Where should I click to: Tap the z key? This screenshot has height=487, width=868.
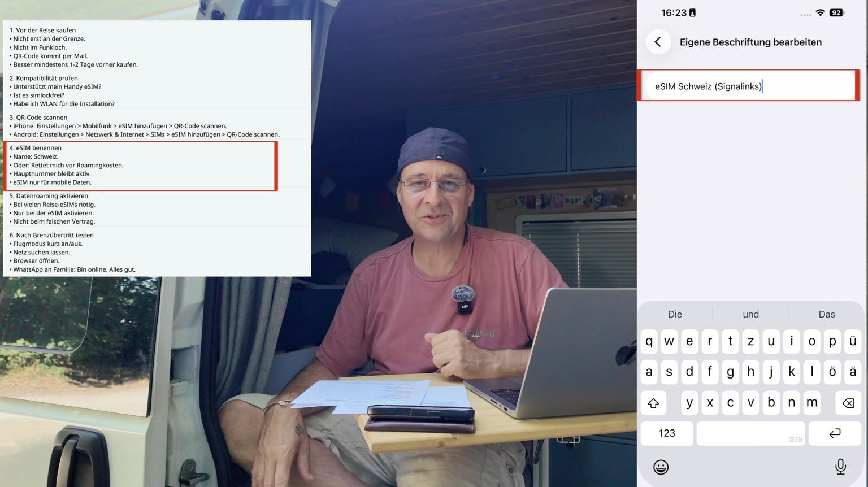[750, 341]
